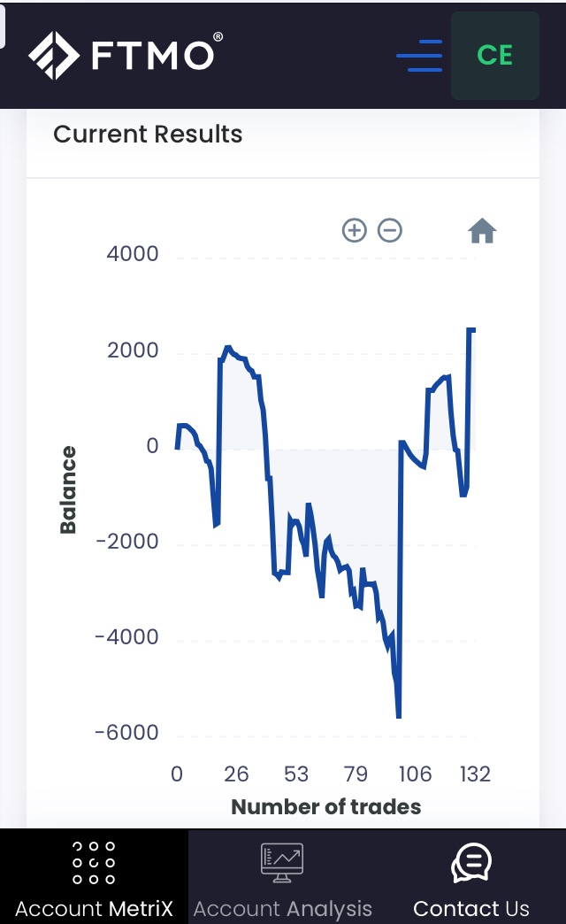Click the 0 balance y-axis label
The width and height of the screenshot is (566, 924).
[153, 446]
